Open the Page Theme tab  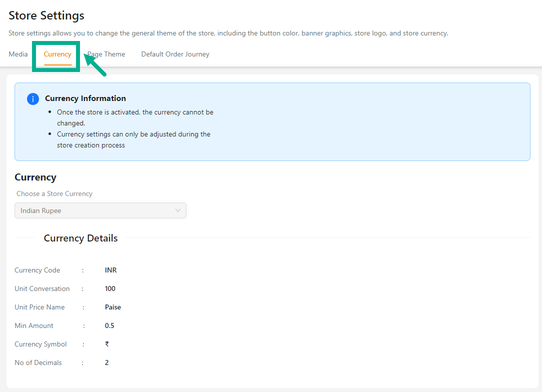106,54
